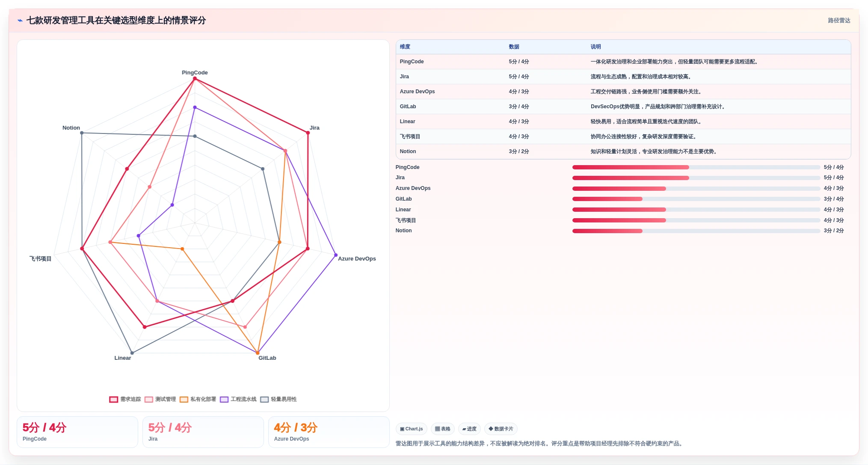Click the blue icon beside the page title
This screenshot has width=868, height=465.
(20, 21)
